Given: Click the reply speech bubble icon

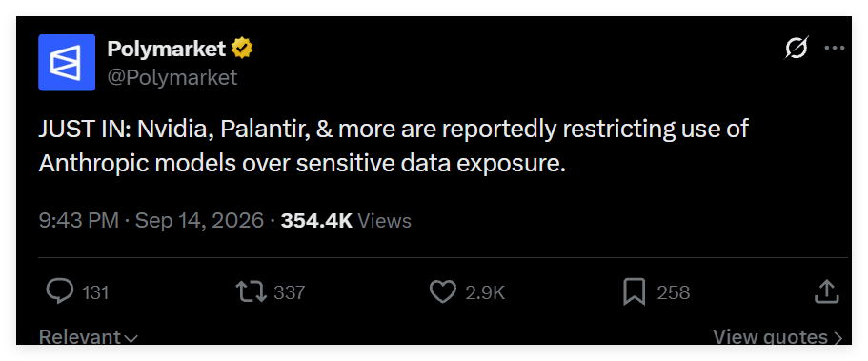Looking at the screenshot, I should [59, 291].
